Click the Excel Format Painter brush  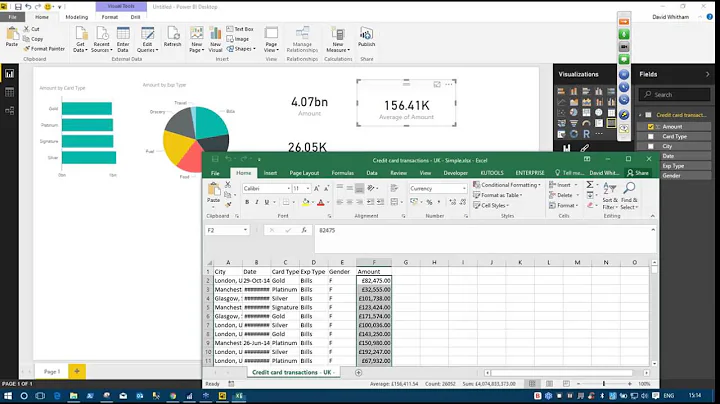(x=228, y=205)
